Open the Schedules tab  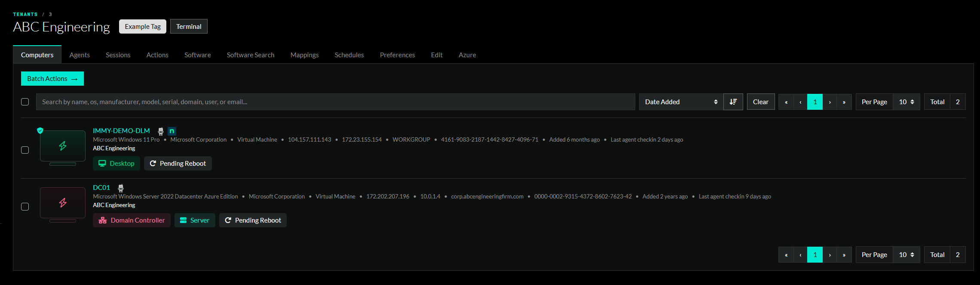[x=349, y=55]
